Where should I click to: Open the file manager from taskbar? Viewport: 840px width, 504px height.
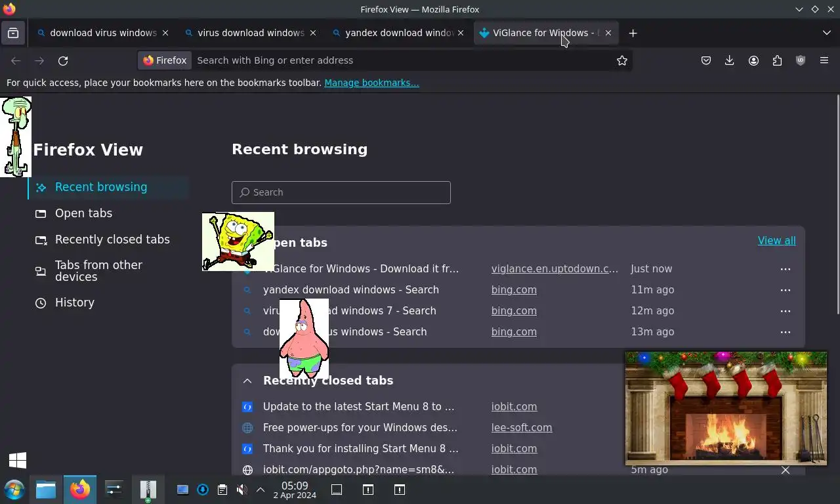(x=46, y=490)
